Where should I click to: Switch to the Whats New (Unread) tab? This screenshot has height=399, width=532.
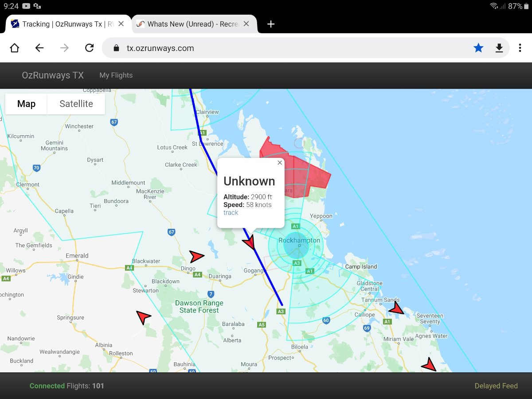click(x=193, y=24)
